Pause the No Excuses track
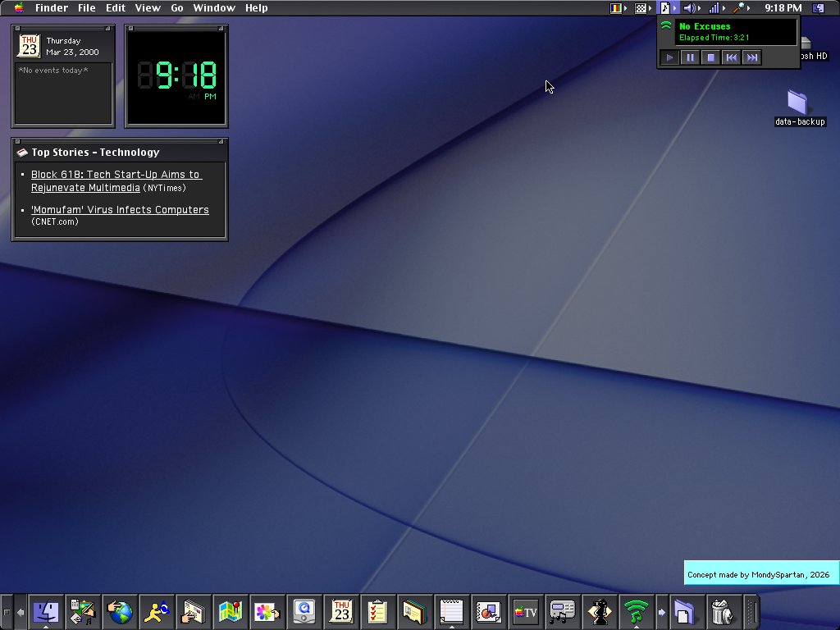The height and width of the screenshot is (630, 840). click(690, 57)
